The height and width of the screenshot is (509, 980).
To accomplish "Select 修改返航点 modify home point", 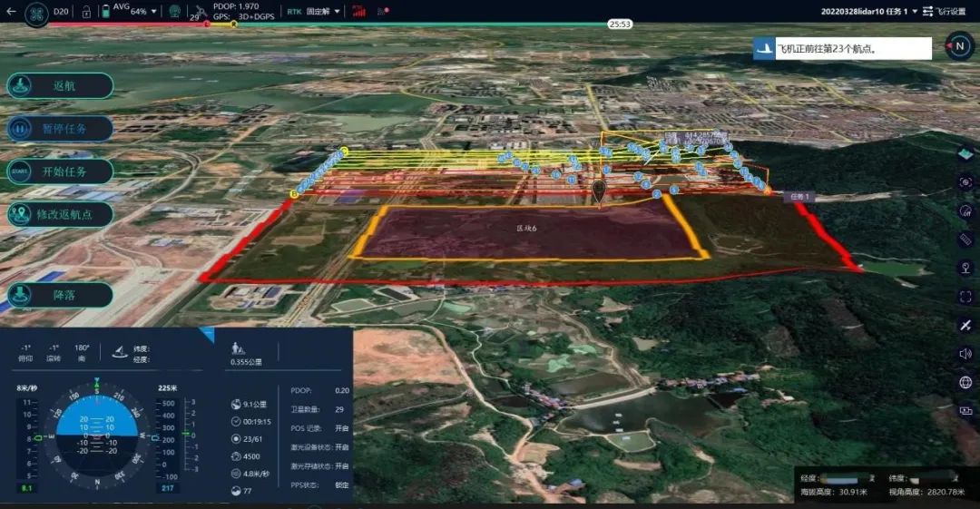I will click(61, 215).
